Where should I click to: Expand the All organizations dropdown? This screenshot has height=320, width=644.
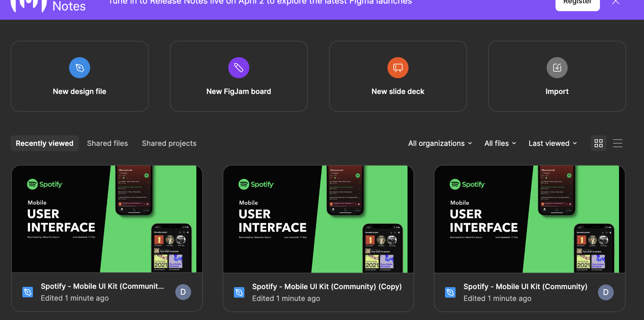point(440,143)
